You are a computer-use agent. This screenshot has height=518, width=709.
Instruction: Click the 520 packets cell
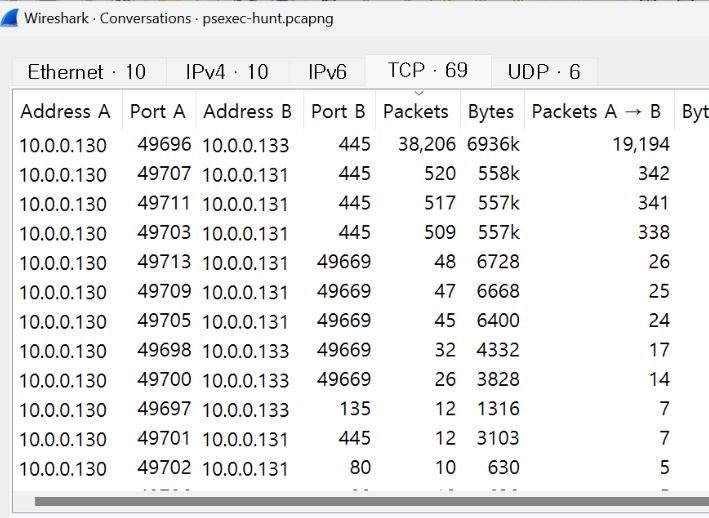coord(440,174)
